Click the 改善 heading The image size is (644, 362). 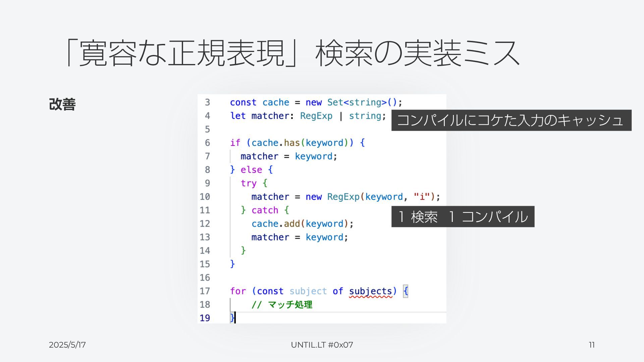(62, 104)
